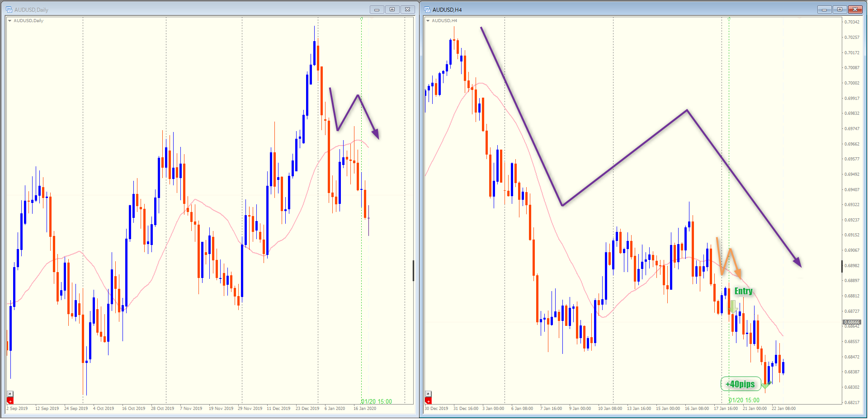Expand the AUDUSD,Daily chart label triangle

click(9, 21)
